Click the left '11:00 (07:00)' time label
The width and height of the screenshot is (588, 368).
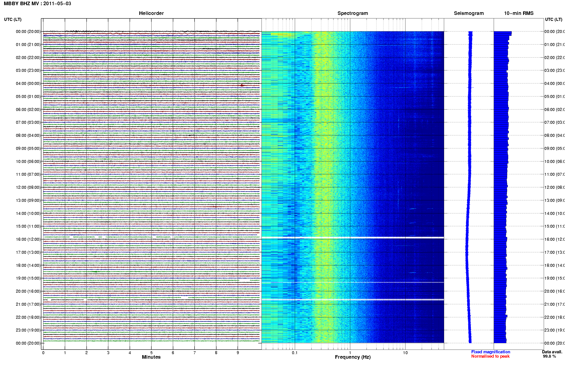pyautogui.click(x=28, y=174)
